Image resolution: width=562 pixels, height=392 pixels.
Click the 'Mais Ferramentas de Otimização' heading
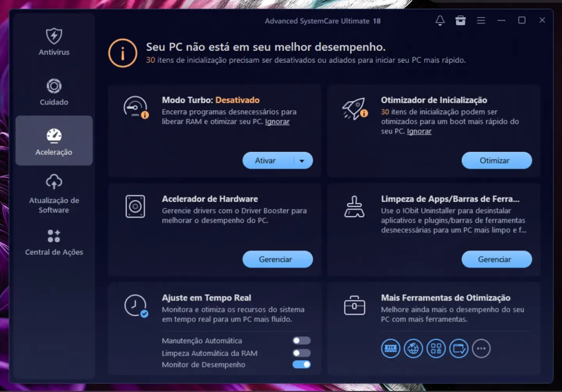446,298
